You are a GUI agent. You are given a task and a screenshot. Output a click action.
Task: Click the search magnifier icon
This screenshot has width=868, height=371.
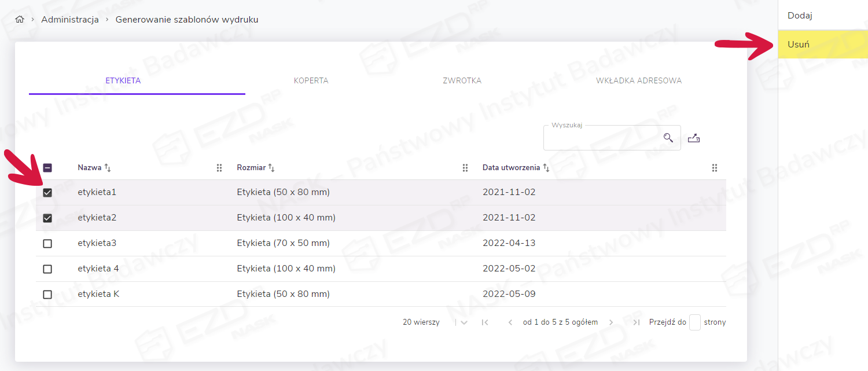point(668,138)
